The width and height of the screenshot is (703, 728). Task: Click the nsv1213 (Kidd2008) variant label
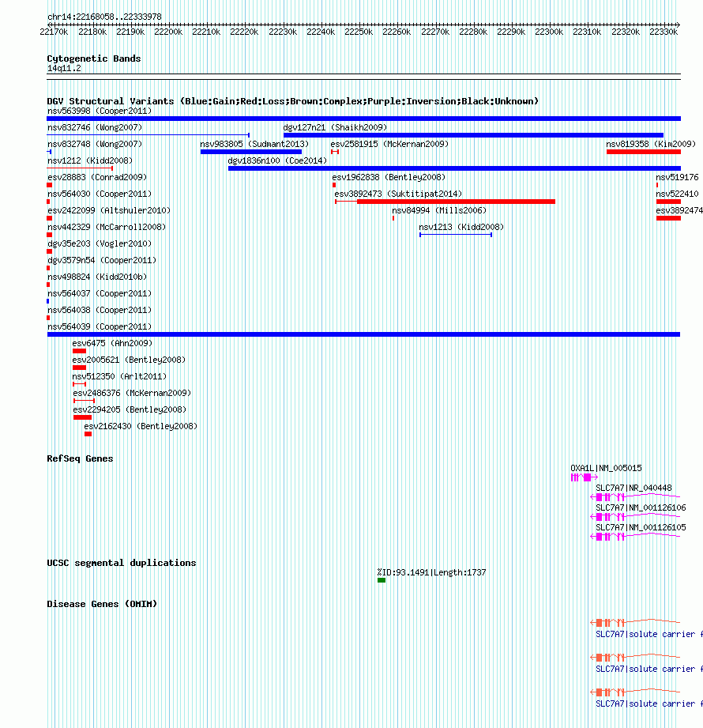coord(461,228)
